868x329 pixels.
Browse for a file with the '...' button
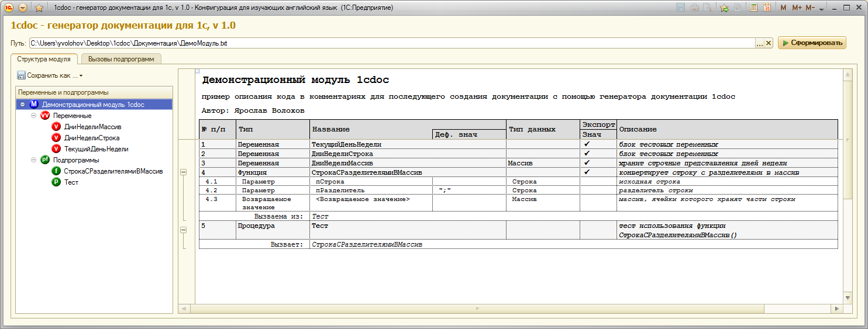(760, 43)
